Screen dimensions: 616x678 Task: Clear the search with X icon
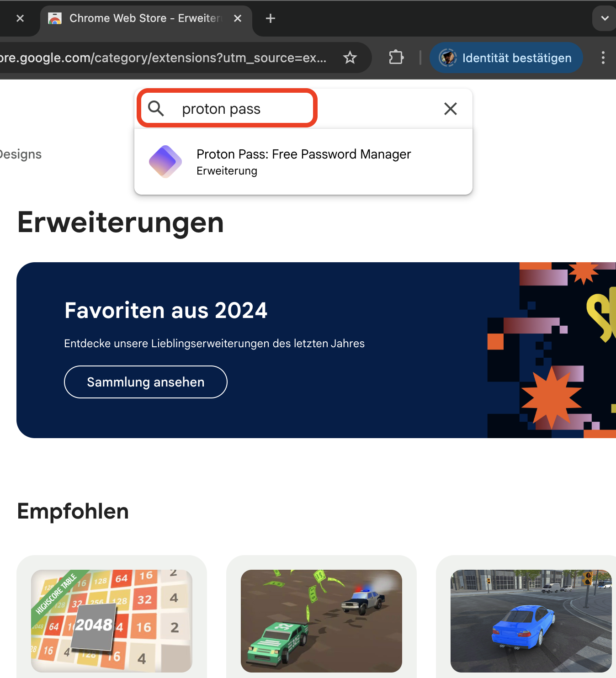coord(451,109)
